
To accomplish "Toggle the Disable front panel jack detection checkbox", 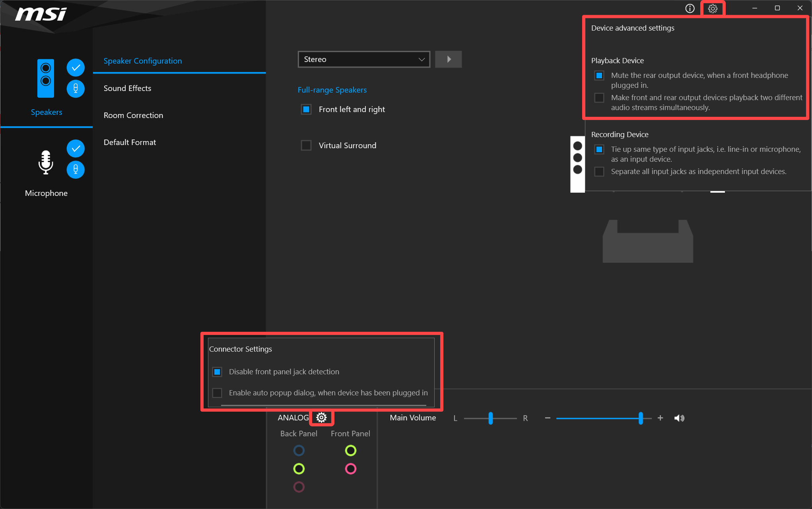I will pos(217,372).
